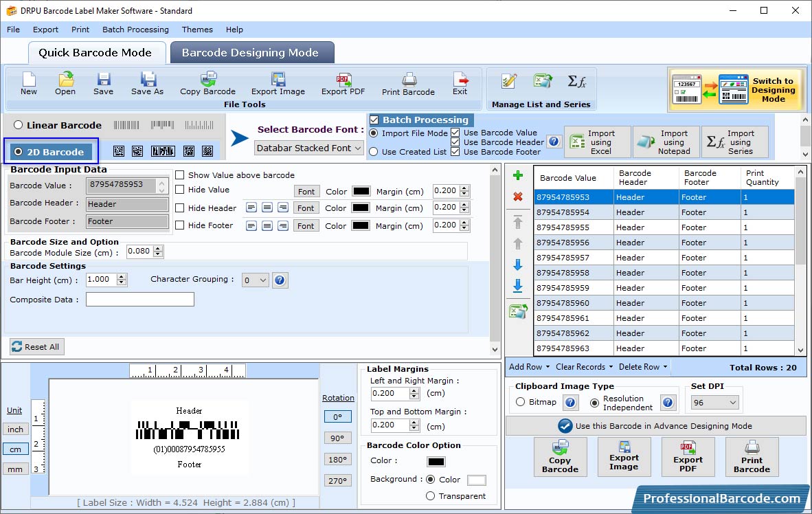The width and height of the screenshot is (812, 514).
Task: Click blue move row down arrow
Action: click(517, 265)
